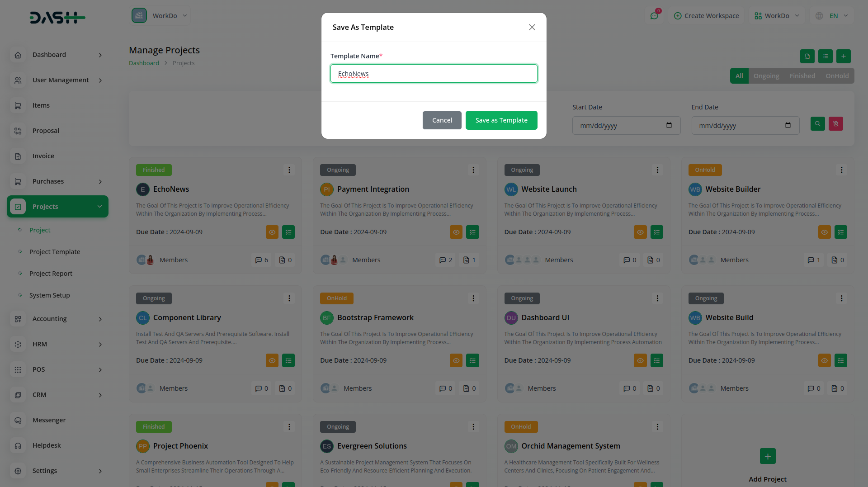The width and height of the screenshot is (868, 487).
Task: Open Component Library task board icon
Action: tap(288, 360)
